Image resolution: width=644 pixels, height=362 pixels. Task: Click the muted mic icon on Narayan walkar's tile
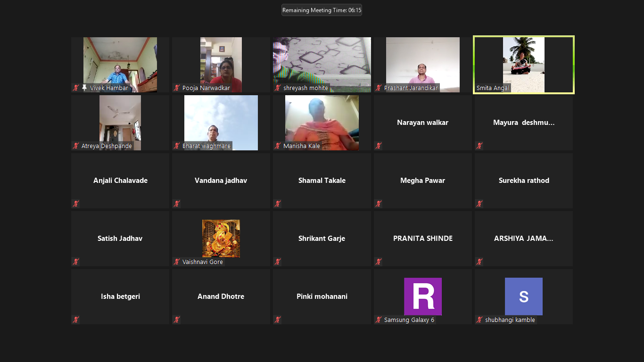pyautogui.click(x=379, y=146)
